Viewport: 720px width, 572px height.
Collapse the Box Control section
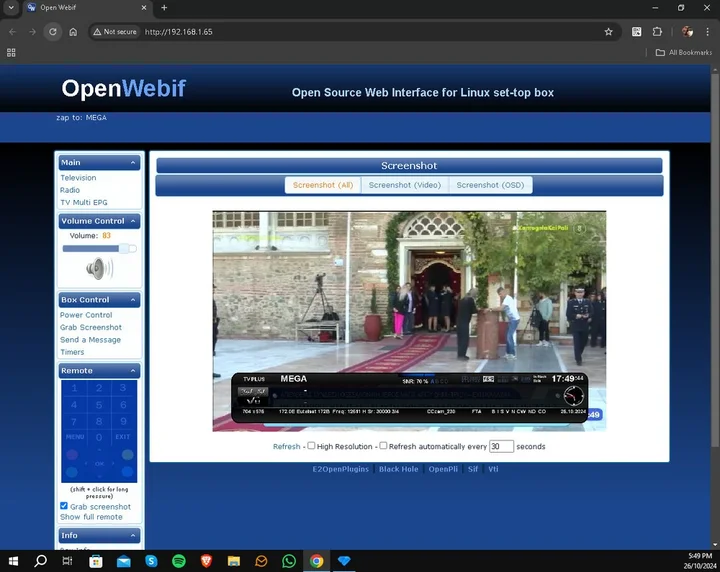(x=133, y=300)
